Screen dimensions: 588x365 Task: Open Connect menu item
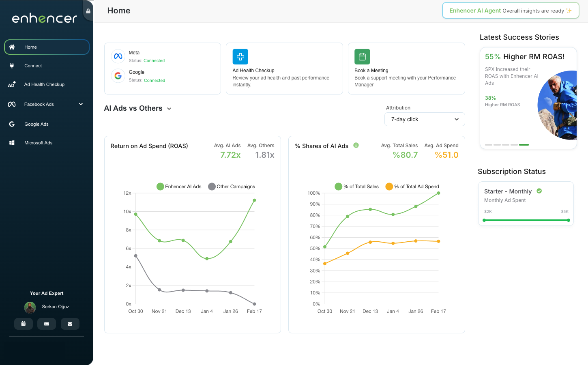pos(47,66)
